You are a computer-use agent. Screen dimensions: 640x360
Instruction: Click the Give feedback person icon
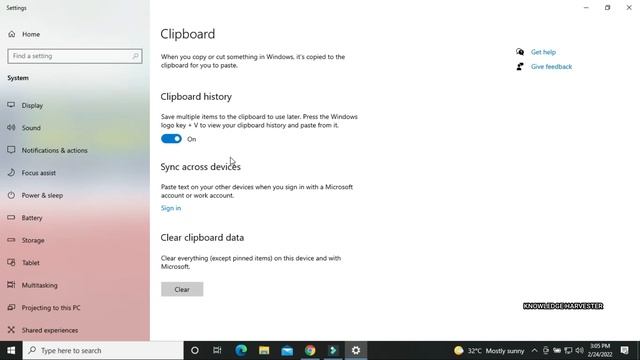coord(520,67)
